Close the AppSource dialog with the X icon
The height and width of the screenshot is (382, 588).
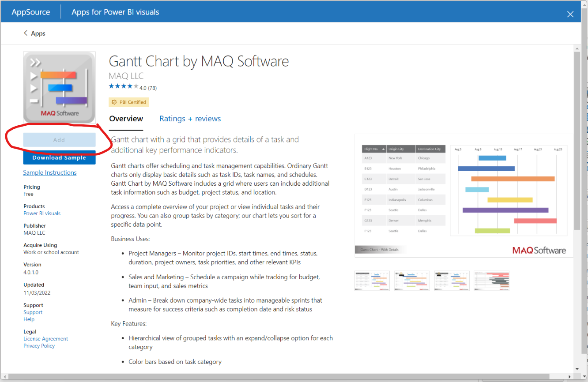coord(570,15)
